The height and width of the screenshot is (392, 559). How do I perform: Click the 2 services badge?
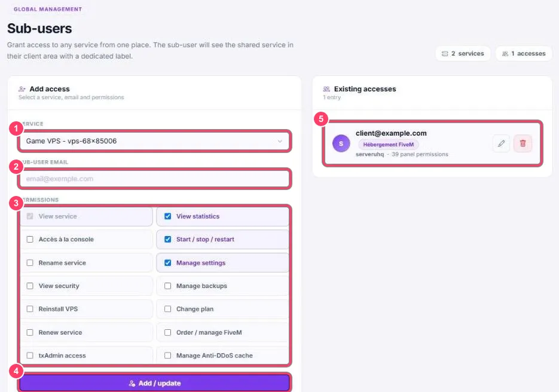(x=463, y=54)
